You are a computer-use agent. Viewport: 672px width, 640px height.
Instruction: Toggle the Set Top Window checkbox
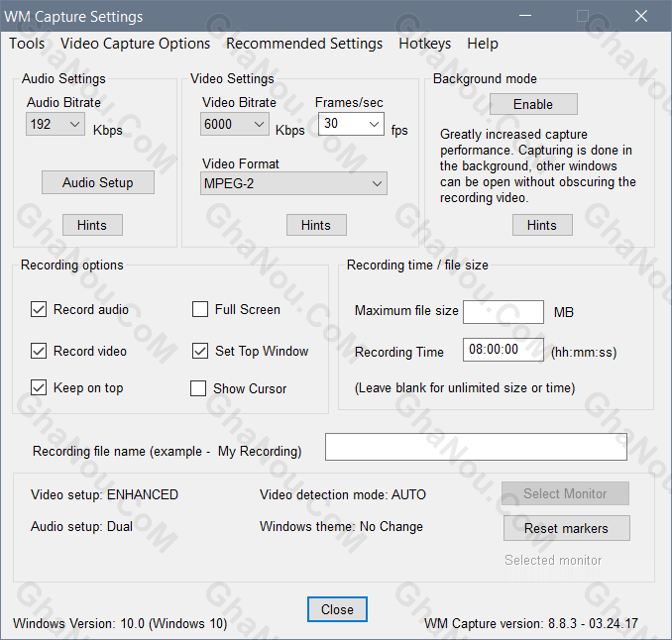point(200,351)
